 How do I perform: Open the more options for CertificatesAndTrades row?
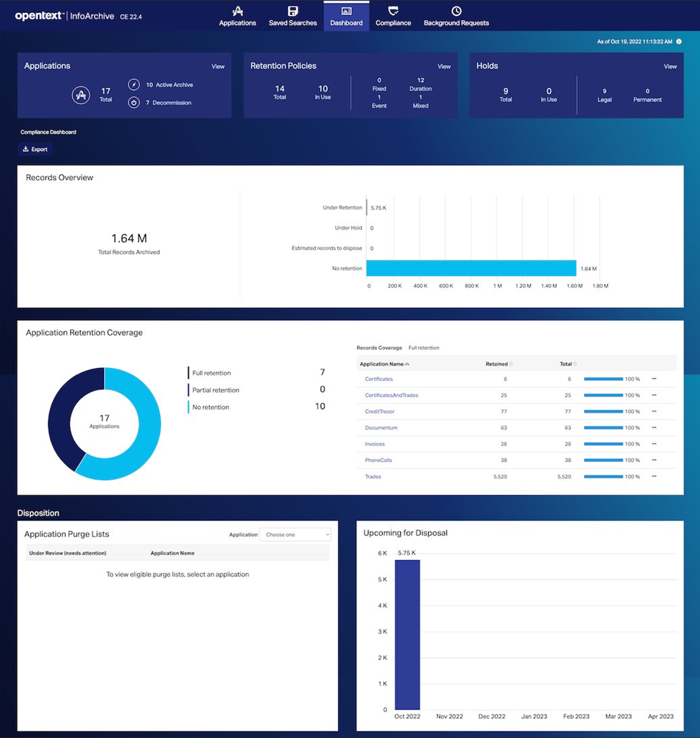654,395
